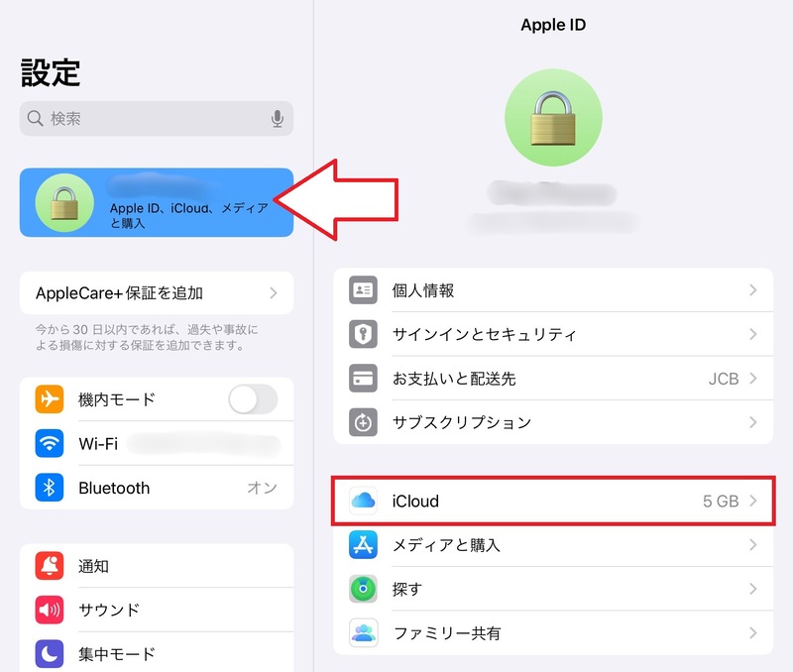The width and height of the screenshot is (793, 672).
Task: Click the iCloud cloud icon
Action: (363, 501)
